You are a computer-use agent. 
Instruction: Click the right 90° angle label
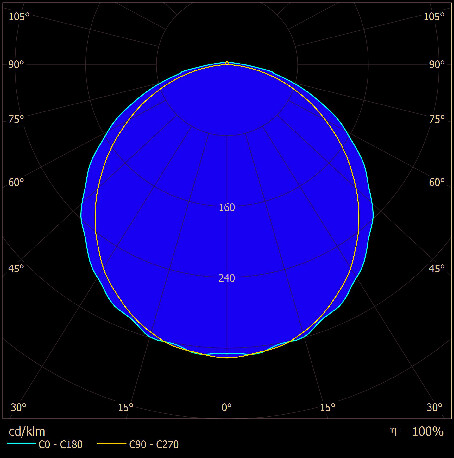point(437,64)
